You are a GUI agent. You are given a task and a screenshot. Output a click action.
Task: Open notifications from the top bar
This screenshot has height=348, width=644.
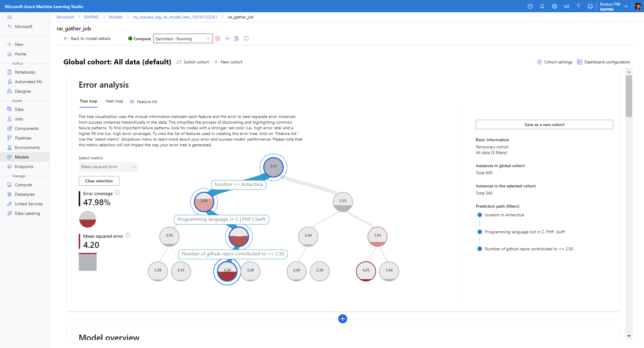pos(542,6)
